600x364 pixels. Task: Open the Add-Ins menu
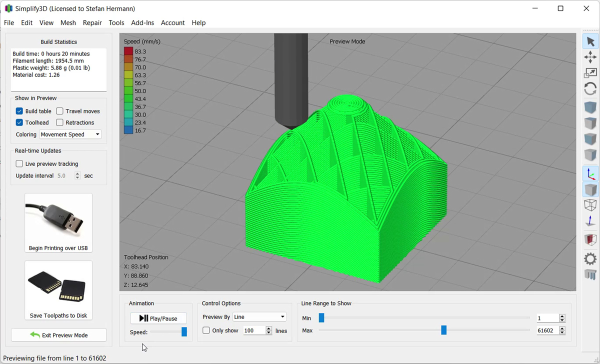tap(142, 22)
